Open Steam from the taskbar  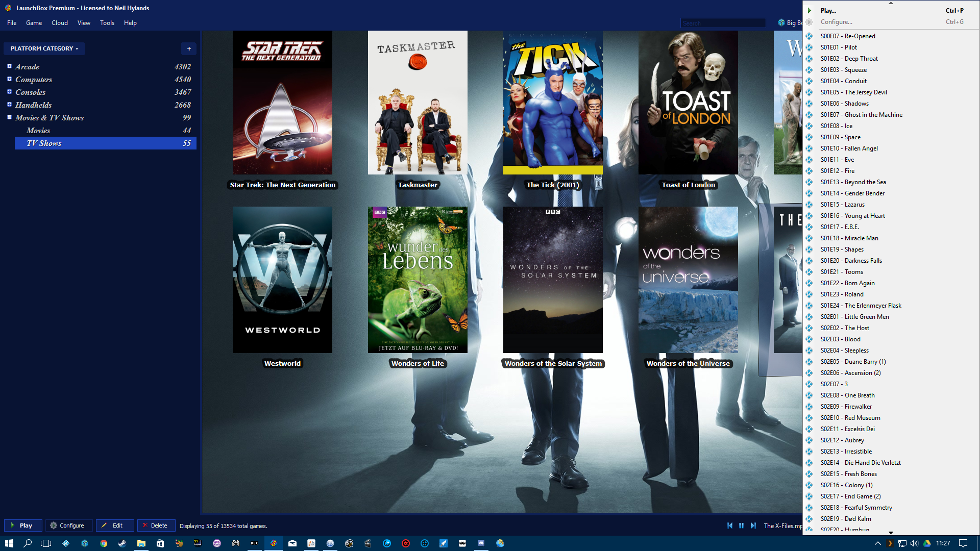[122, 543]
